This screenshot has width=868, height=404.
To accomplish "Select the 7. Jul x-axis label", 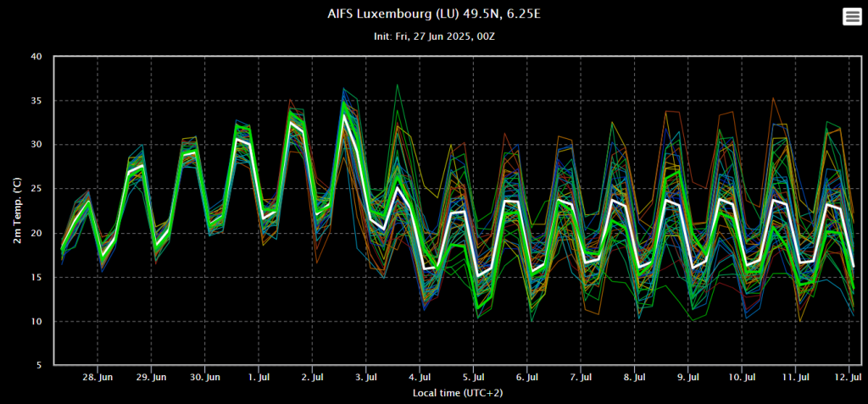I will tap(581, 377).
